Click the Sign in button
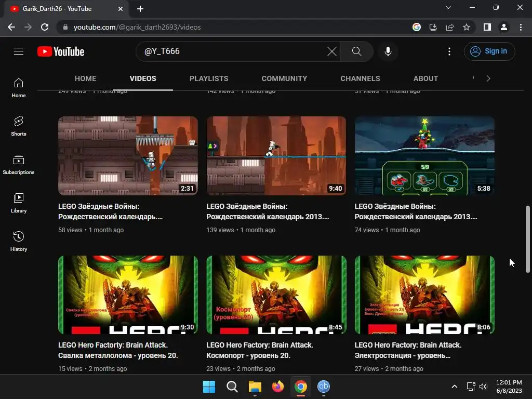The image size is (532, 399). point(489,51)
